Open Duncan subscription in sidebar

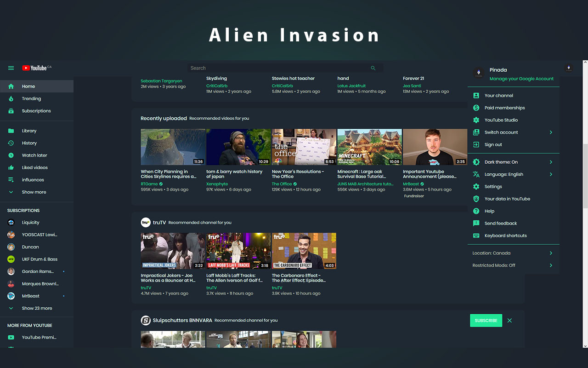37,247
